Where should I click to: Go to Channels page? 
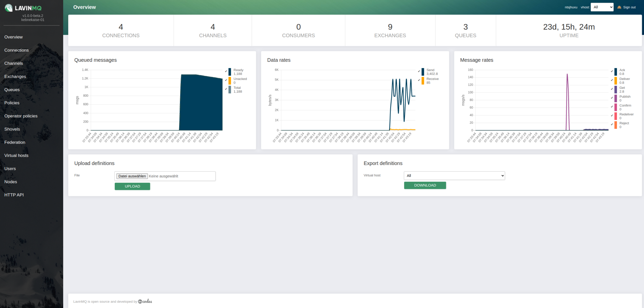(x=14, y=63)
